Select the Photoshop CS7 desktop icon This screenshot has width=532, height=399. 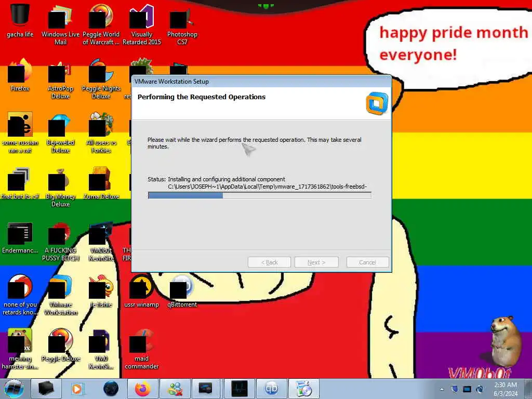coord(182,24)
